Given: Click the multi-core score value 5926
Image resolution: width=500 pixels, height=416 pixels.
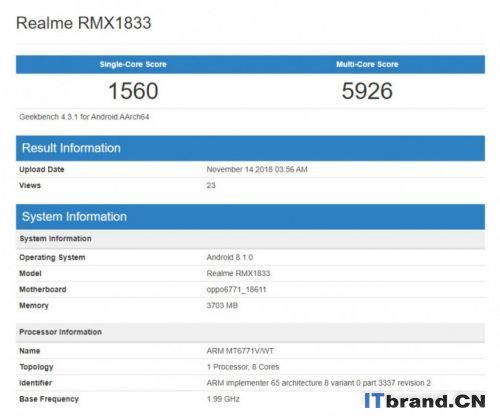Looking at the screenshot, I should (x=367, y=91).
